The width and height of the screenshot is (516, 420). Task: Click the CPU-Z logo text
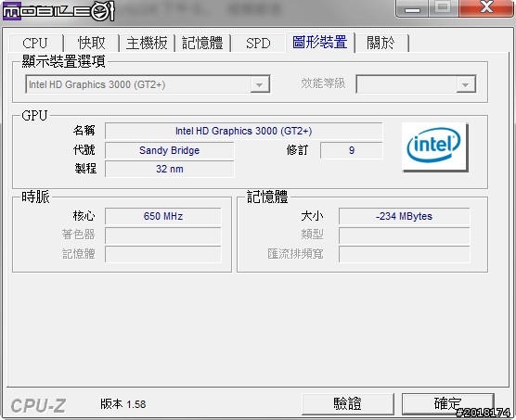point(38,405)
